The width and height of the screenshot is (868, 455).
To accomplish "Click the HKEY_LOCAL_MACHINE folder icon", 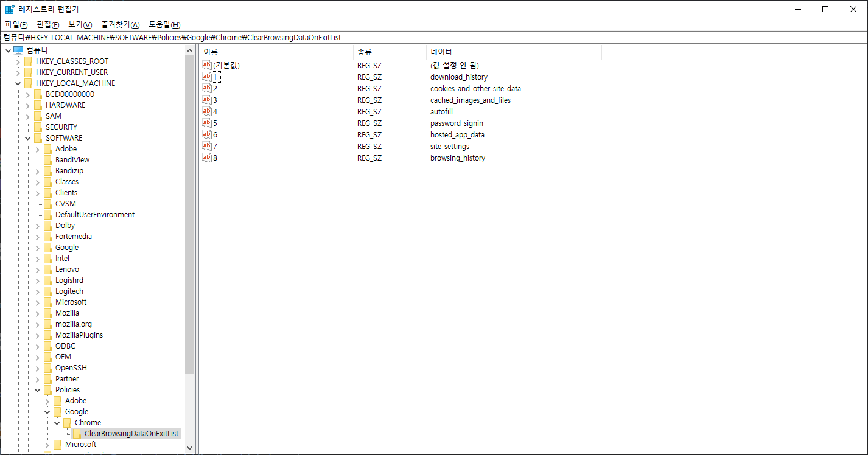I will [x=28, y=83].
